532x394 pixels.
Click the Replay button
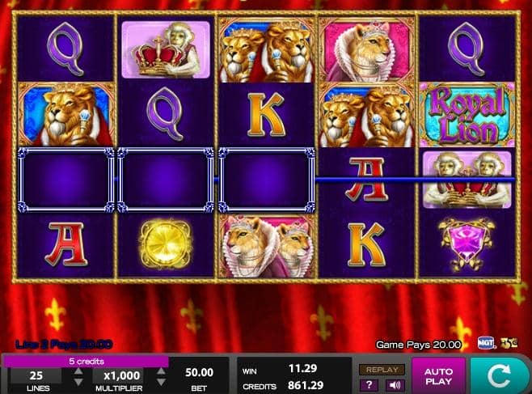pos(382,370)
